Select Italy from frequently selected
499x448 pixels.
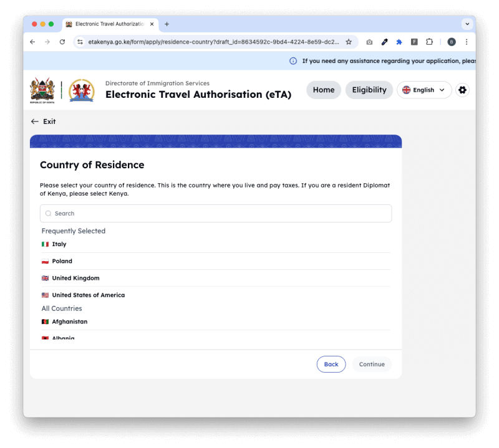click(216, 244)
